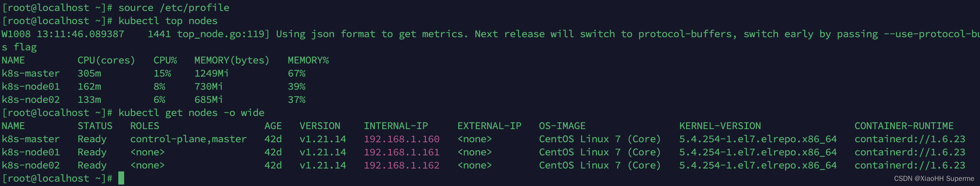Click the 'kubectl get nodes -o wide' command
Screen dimensions: 980x186
coord(191,113)
